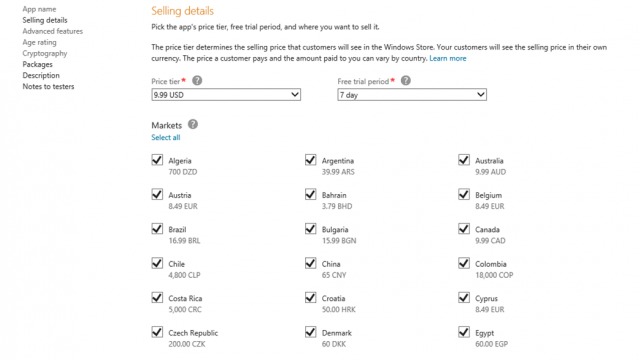Toggle the Colombia market checkbox
640x360 pixels.
point(464,263)
